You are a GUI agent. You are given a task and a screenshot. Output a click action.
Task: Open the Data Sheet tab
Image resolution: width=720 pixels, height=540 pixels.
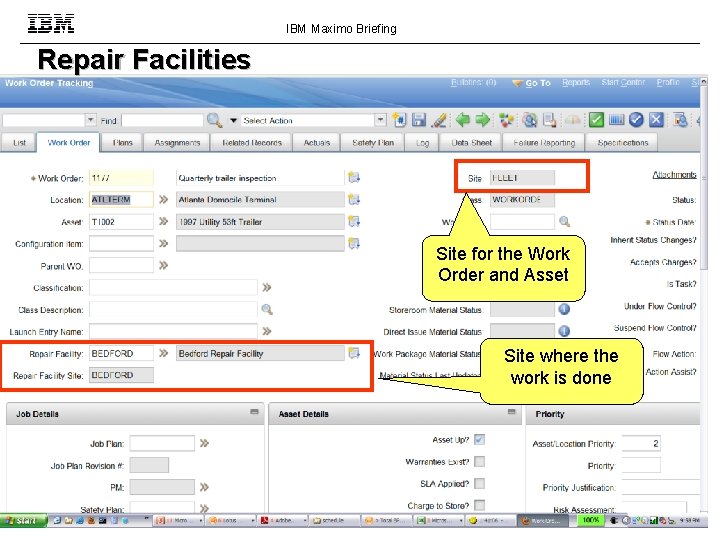[x=471, y=143]
